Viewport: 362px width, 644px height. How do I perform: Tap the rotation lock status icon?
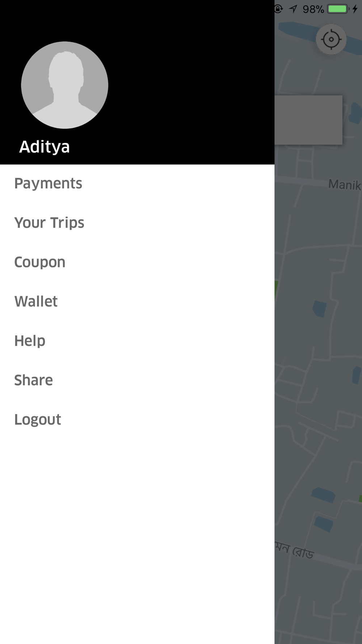(278, 9)
